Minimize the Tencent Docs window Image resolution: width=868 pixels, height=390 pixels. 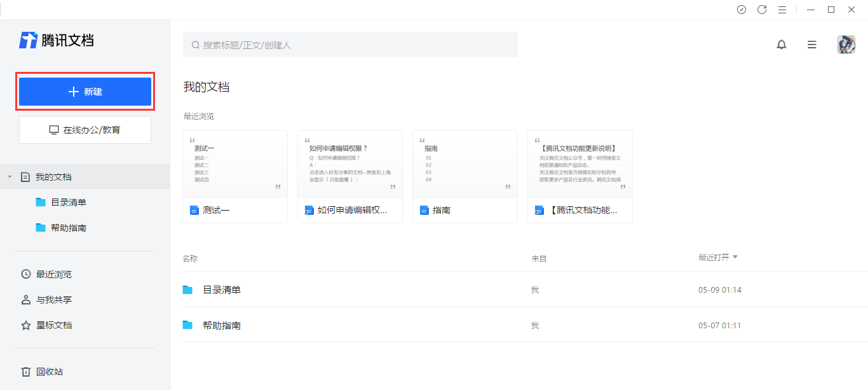[810, 10]
